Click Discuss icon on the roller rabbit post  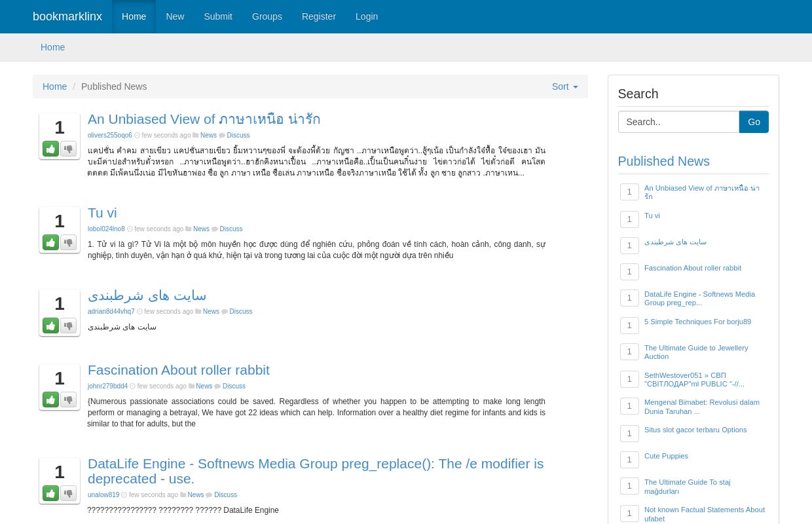(217, 386)
